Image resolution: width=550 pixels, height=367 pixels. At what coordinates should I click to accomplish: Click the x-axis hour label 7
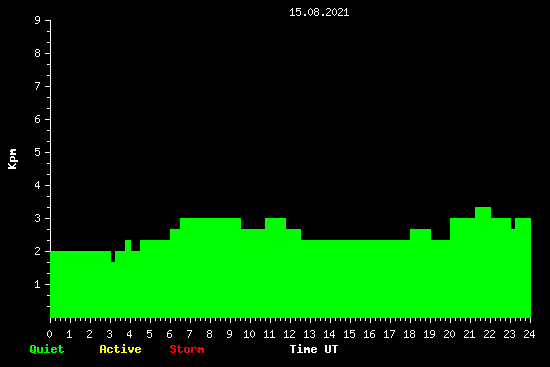(189, 334)
